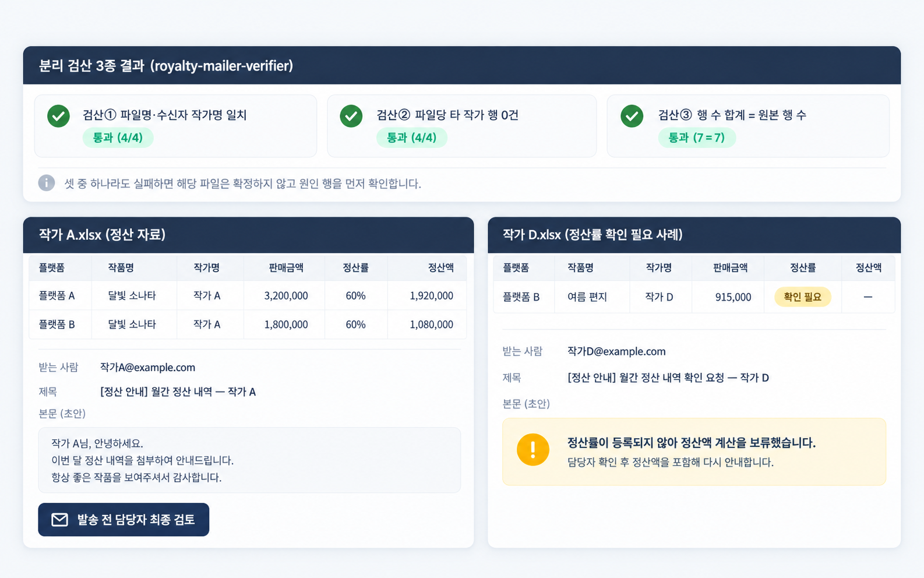Select the 1,080,000 settlement amount cell

[431, 325]
